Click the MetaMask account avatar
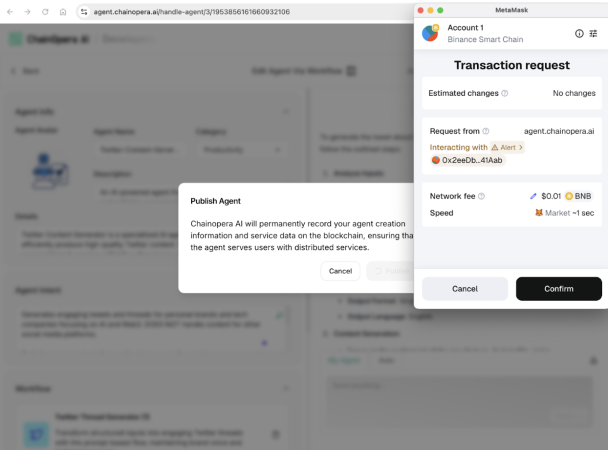 click(x=430, y=33)
